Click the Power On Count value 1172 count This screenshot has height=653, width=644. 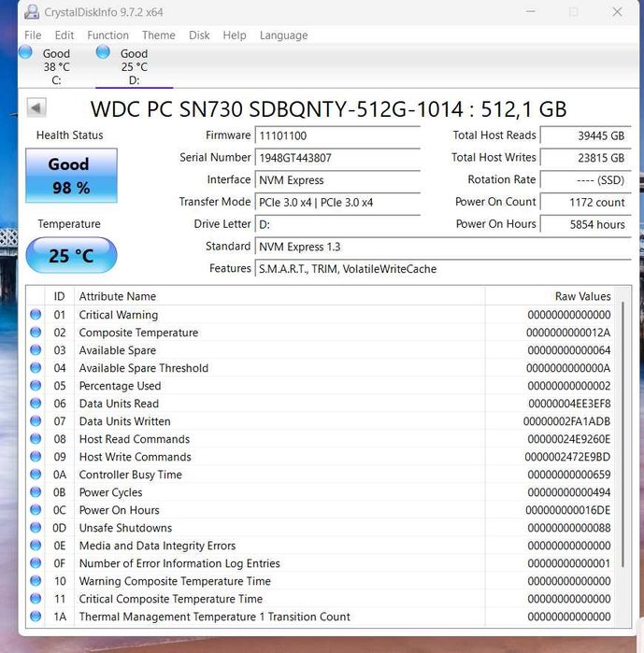point(586,203)
